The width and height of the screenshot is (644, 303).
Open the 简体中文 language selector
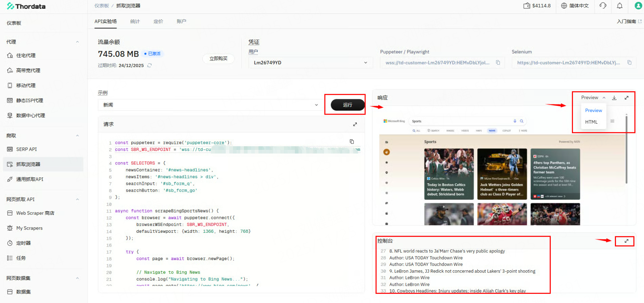pos(575,6)
